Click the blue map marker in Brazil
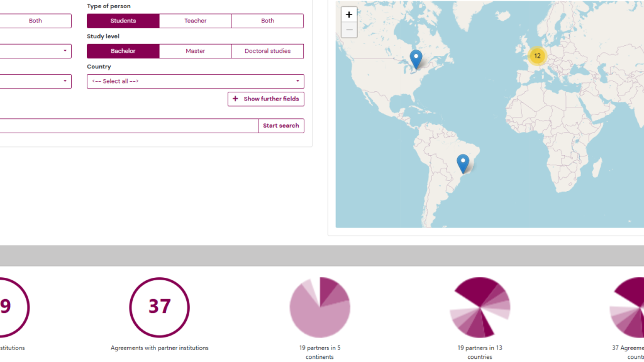The height and width of the screenshot is (362, 644). pos(463,164)
